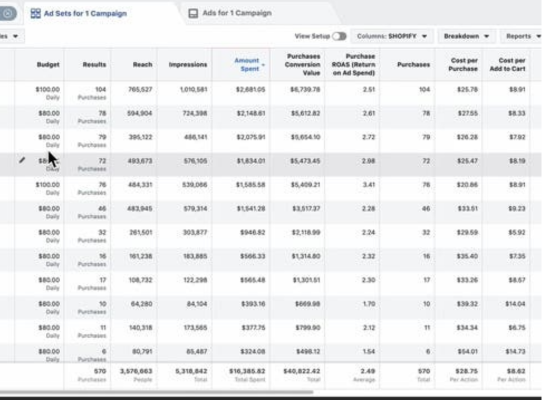Click the amount spent $946.82
The width and height of the screenshot is (542, 400).
[x=253, y=233]
